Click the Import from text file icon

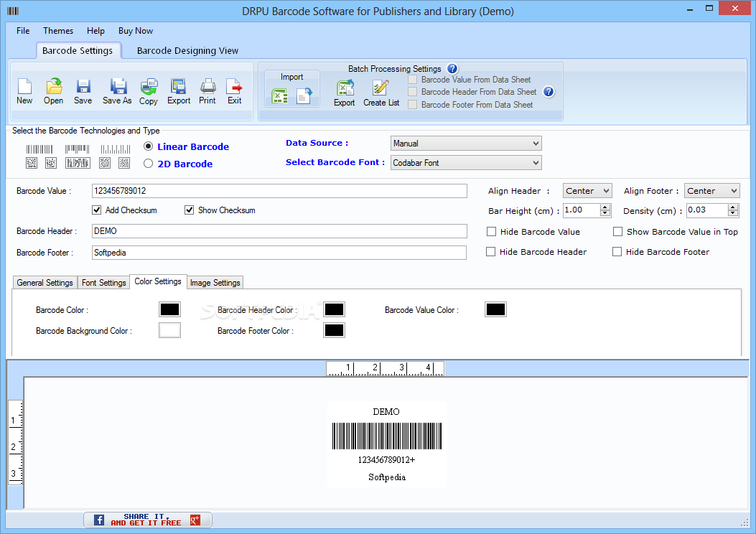pos(304,96)
